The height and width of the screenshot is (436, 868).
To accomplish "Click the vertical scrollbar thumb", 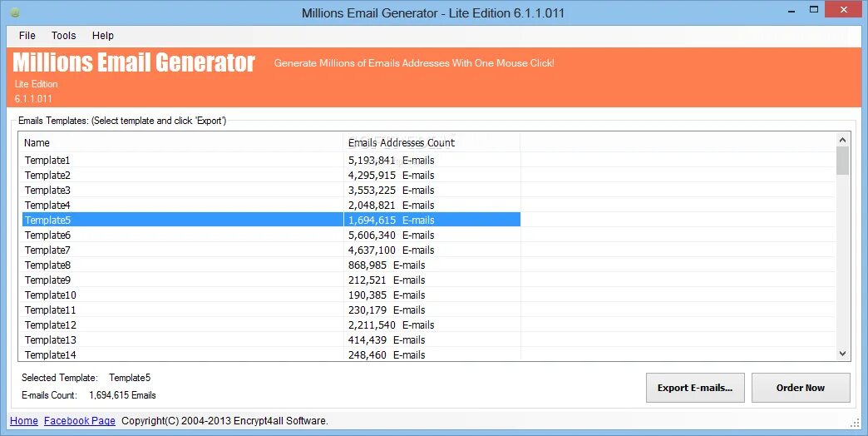I will [842, 161].
